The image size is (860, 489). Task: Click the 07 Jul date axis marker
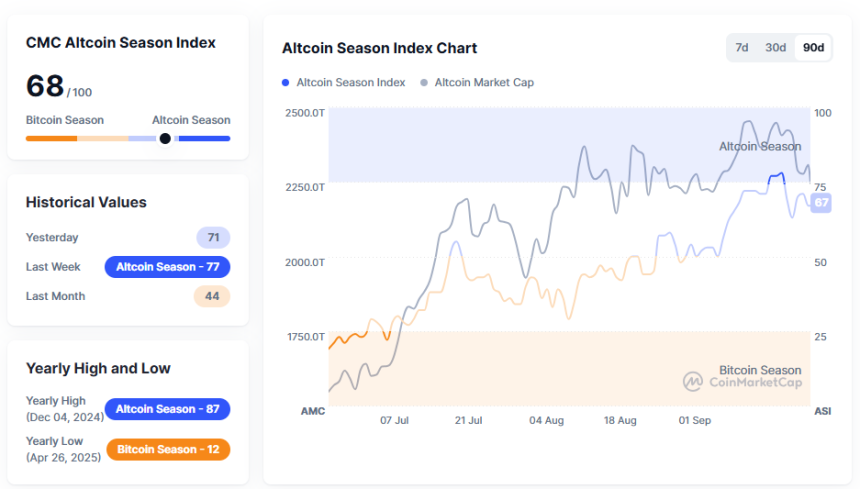coord(395,420)
